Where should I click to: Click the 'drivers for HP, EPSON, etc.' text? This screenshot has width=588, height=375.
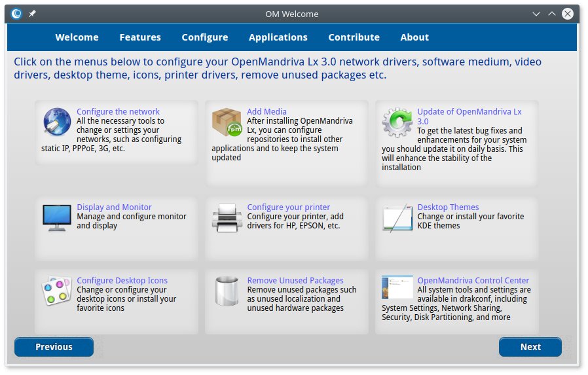point(293,226)
